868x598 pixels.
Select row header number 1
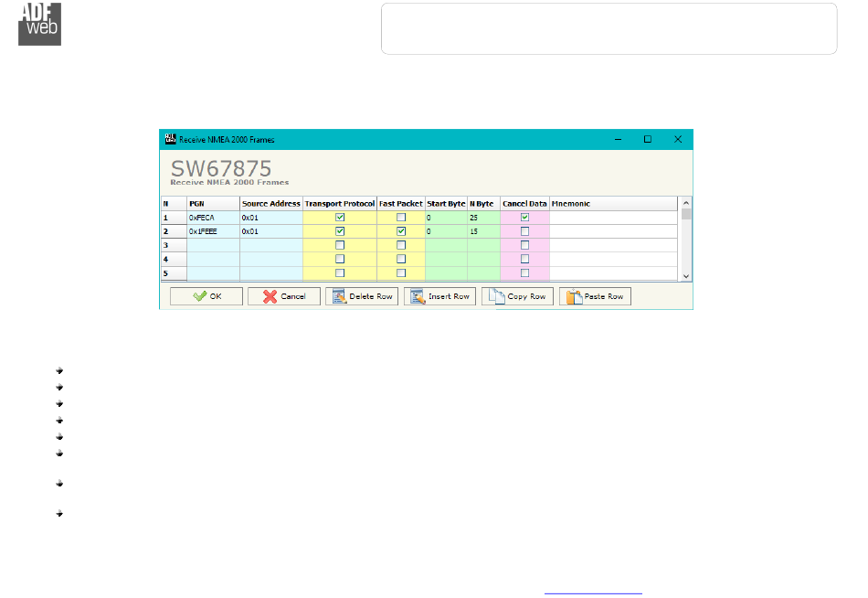point(174,218)
